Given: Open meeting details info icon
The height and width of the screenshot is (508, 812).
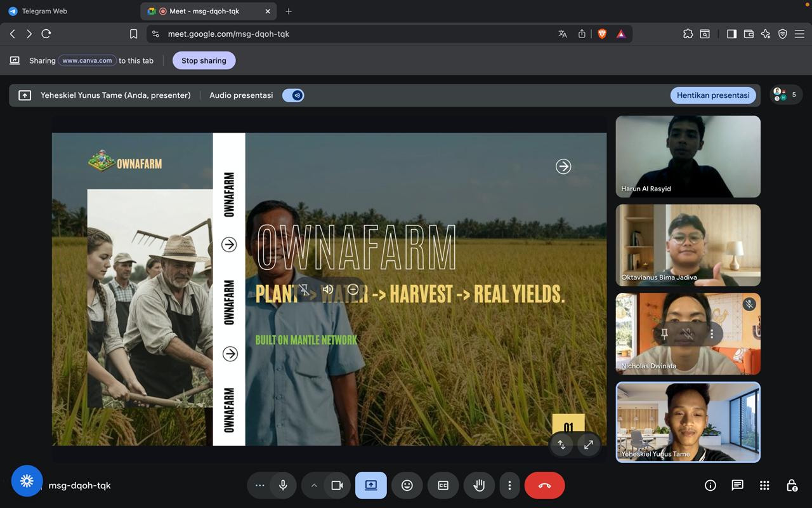Looking at the screenshot, I should click(710, 485).
